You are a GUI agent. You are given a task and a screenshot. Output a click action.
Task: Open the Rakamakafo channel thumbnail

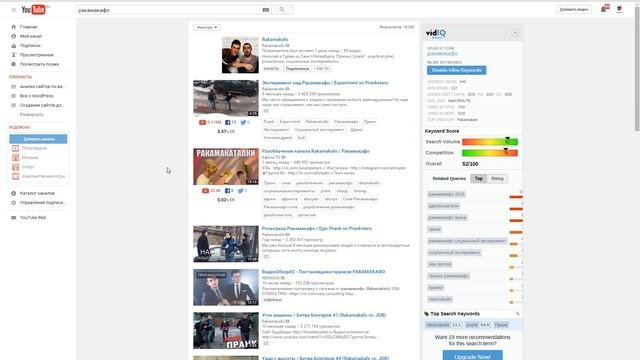pyautogui.click(x=240, y=55)
